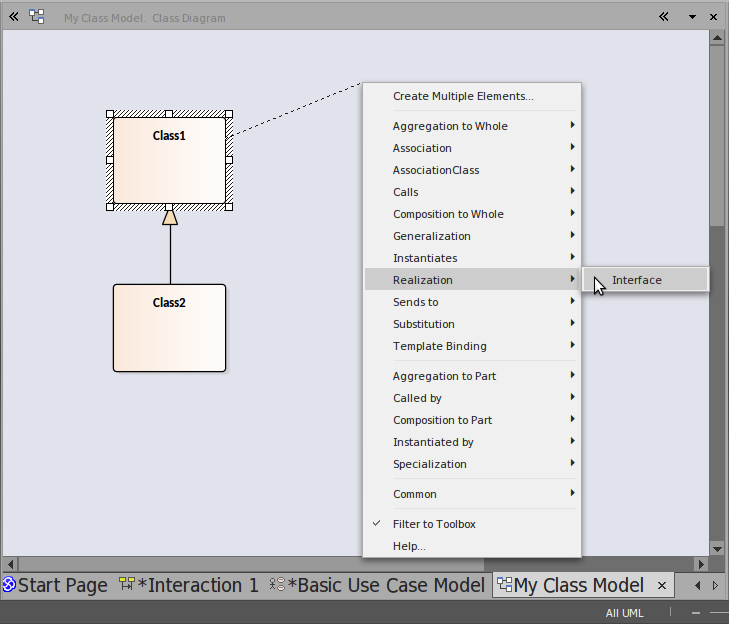Click the Interaction 1 tab icon
Screen dimensions: 729x624
tap(127, 585)
